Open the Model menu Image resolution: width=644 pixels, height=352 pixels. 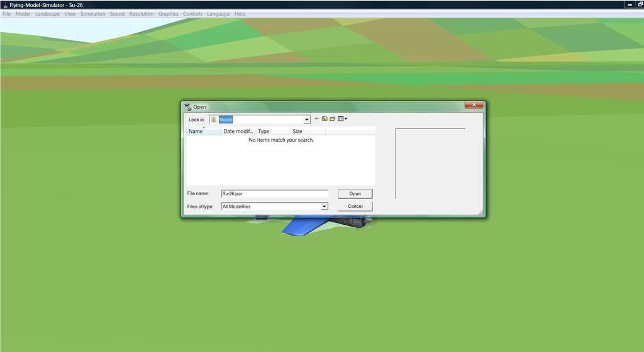coord(23,14)
